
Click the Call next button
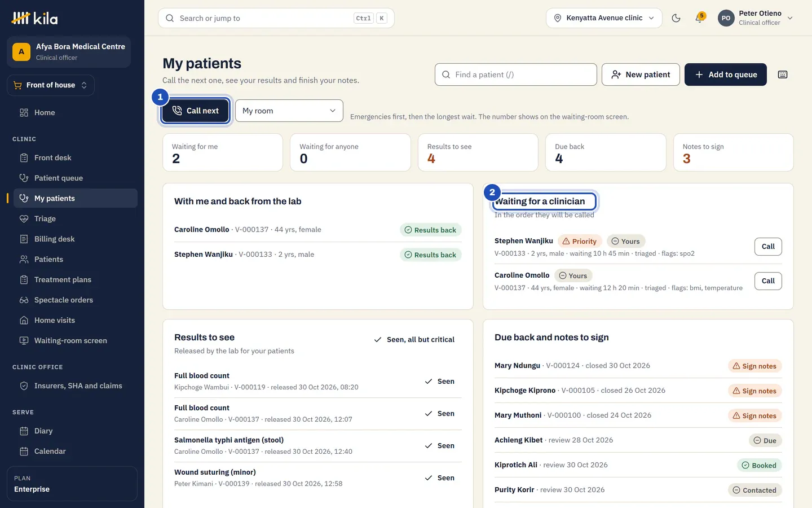click(x=195, y=111)
